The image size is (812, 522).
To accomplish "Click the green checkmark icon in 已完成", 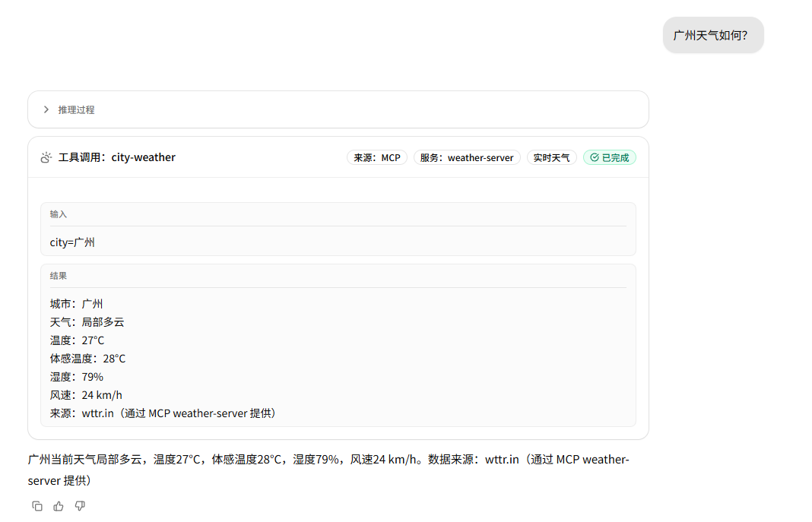I will click(x=595, y=158).
